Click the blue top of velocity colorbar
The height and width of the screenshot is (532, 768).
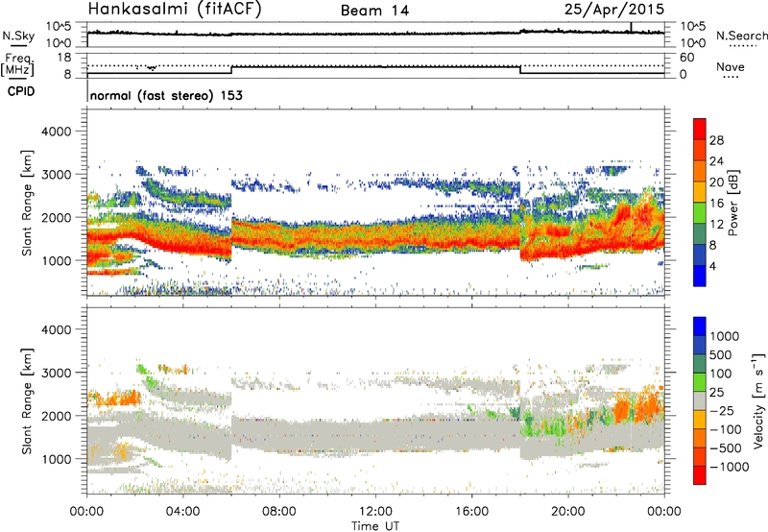pyautogui.click(x=700, y=326)
